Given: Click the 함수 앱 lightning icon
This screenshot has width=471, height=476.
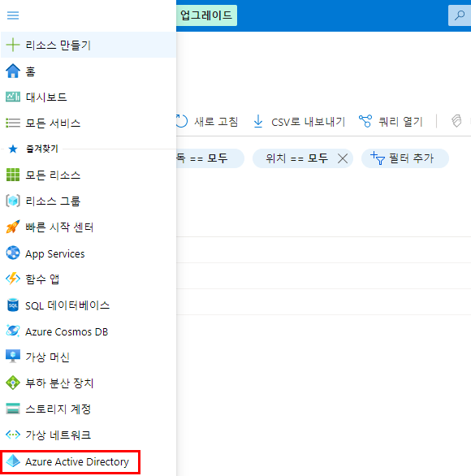Looking at the screenshot, I should 13,279.
